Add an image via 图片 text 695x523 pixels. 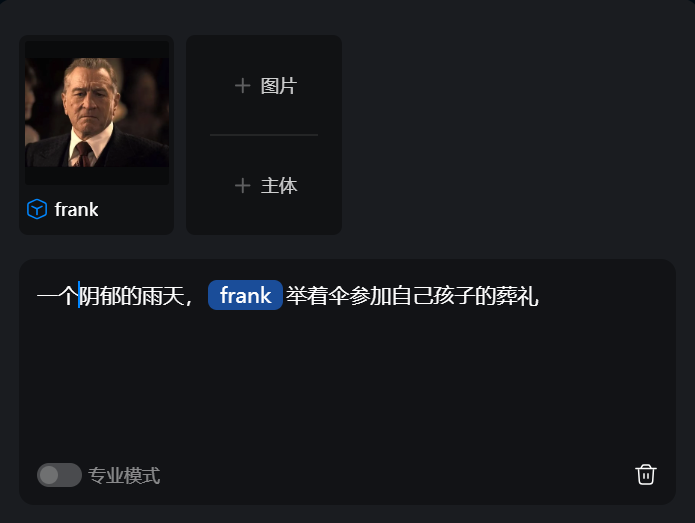pos(278,86)
